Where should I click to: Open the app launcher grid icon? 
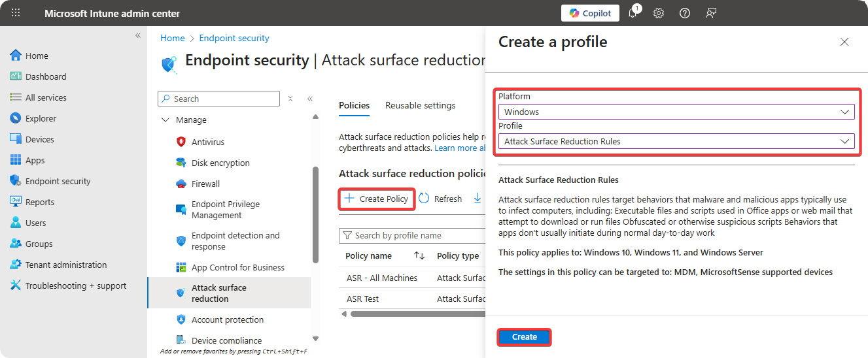(x=16, y=13)
